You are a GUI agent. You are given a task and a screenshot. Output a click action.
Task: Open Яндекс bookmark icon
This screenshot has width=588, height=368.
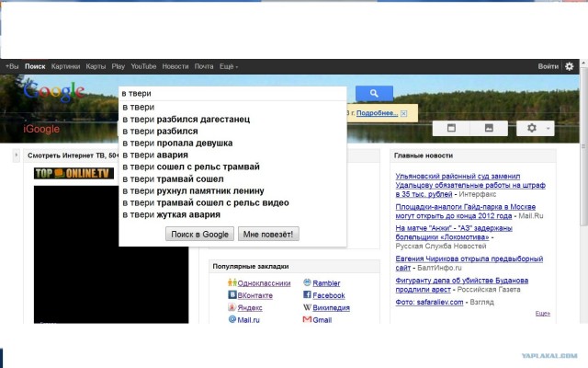(232, 307)
